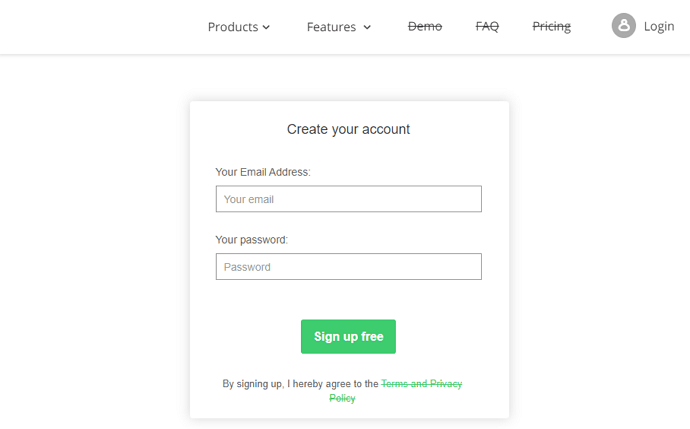This screenshot has height=429, width=690.
Task: Open the Features menu
Action: [x=339, y=27]
